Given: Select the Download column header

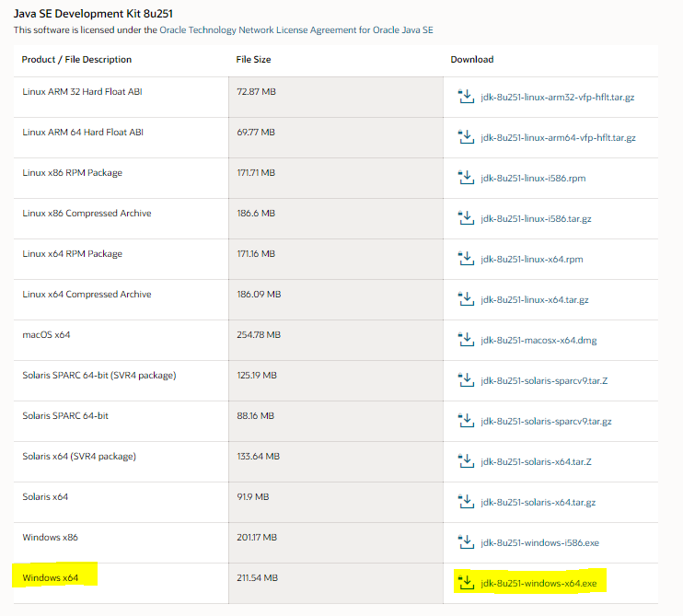Looking at the screenshot, I should [472, 60].
